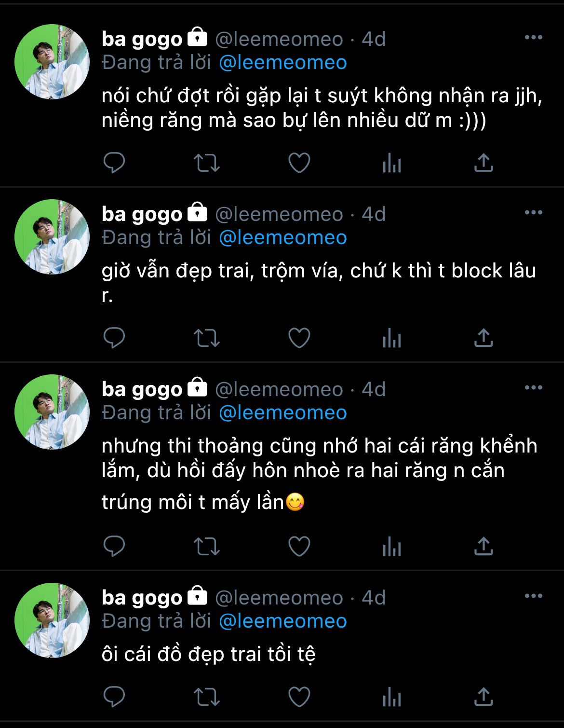Open more options on the 'trộm vía' tweet

(533, 213)
